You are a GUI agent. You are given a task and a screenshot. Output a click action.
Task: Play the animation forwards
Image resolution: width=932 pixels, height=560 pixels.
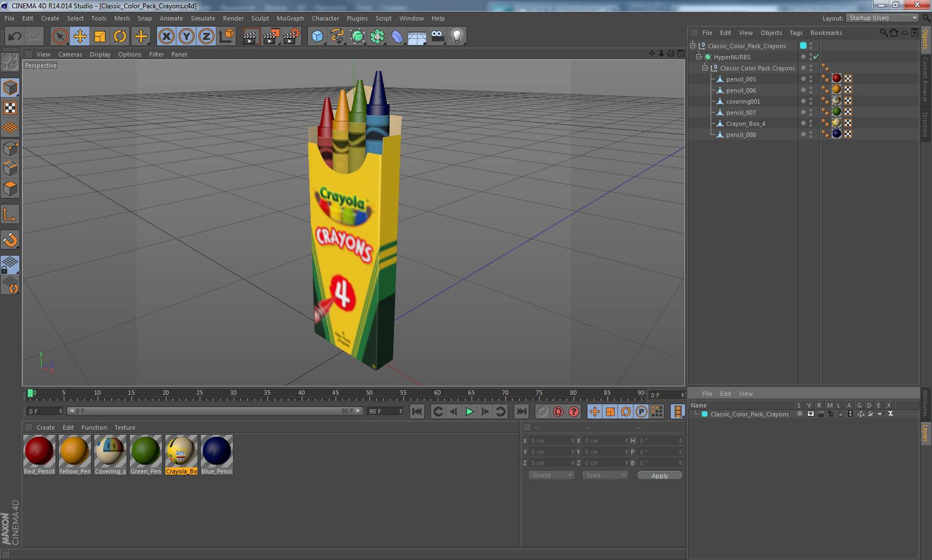point(469,411)
